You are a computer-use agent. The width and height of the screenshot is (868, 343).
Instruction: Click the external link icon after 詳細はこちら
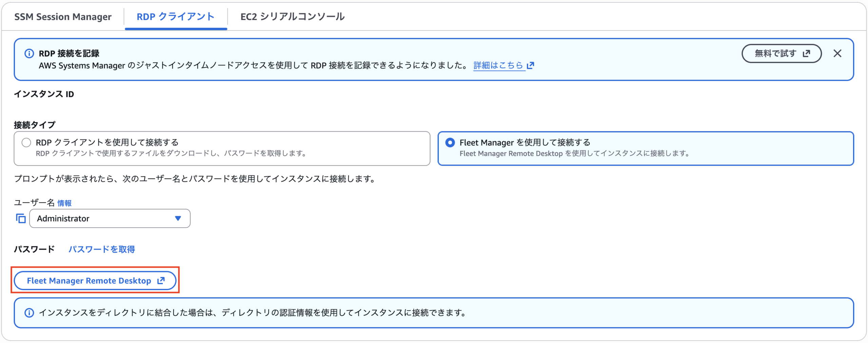pyautogui.click(x=531, y=65)
